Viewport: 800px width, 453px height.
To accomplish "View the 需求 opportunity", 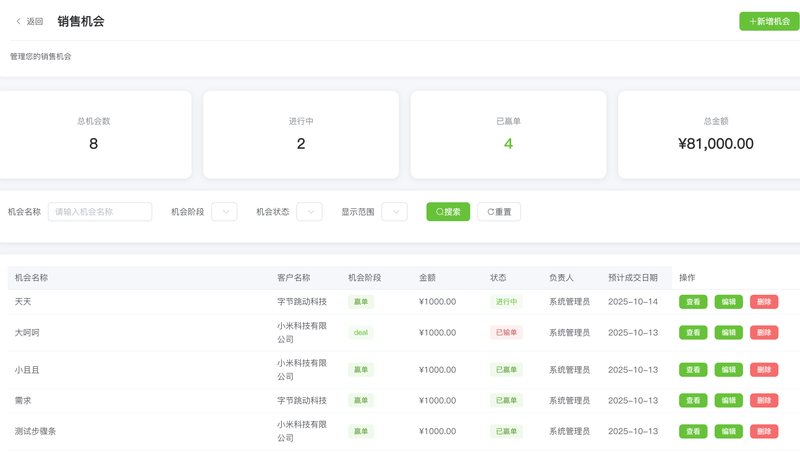I will pyautogui.click(x=693, y=400).
